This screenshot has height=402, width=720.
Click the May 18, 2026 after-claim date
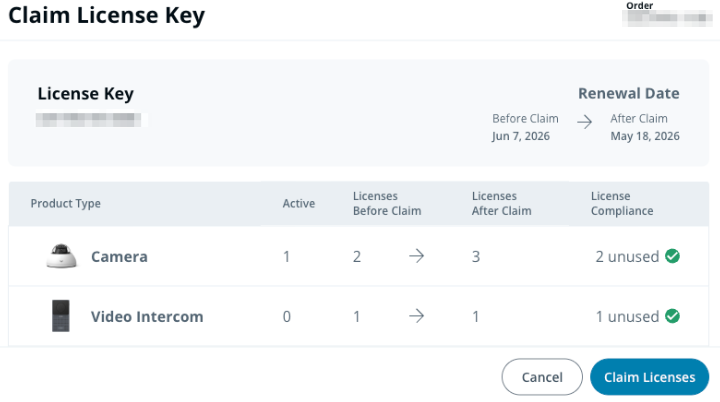point(645,136)
